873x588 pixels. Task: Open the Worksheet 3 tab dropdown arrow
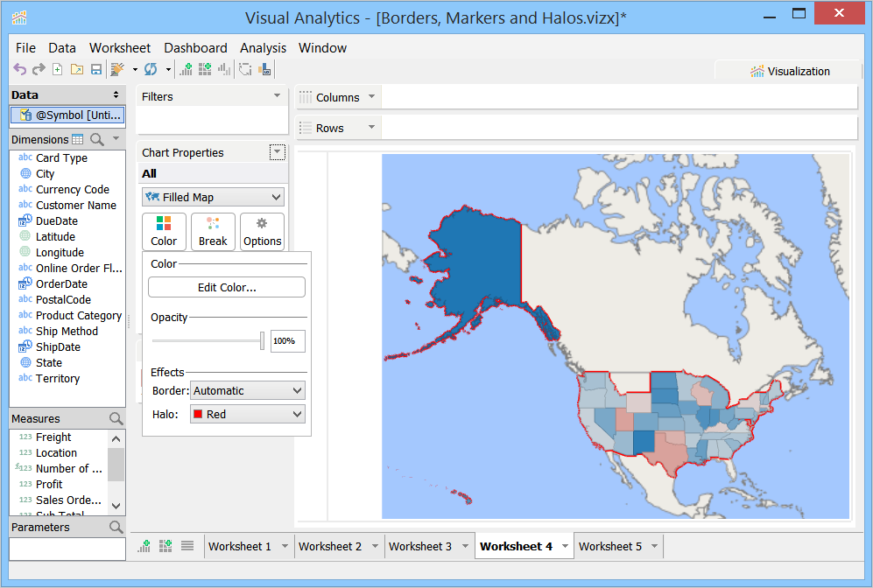click(465, 546)
